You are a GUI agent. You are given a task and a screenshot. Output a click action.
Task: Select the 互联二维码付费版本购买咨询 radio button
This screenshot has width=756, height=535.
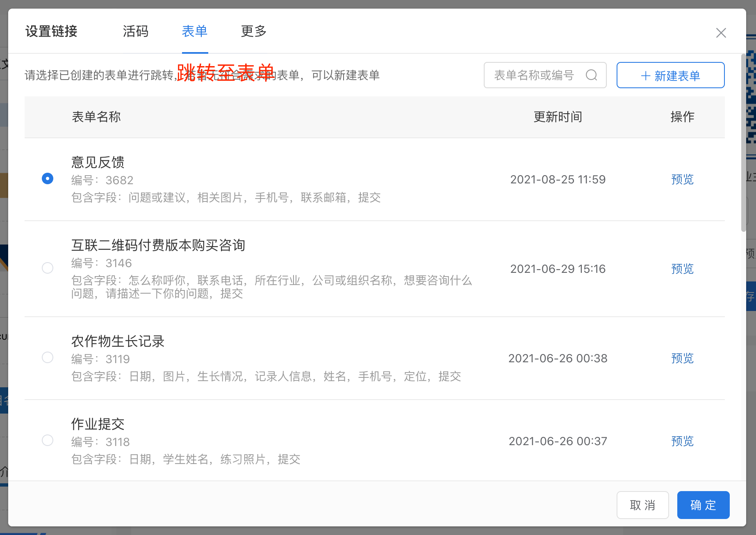tap(48, 268)
